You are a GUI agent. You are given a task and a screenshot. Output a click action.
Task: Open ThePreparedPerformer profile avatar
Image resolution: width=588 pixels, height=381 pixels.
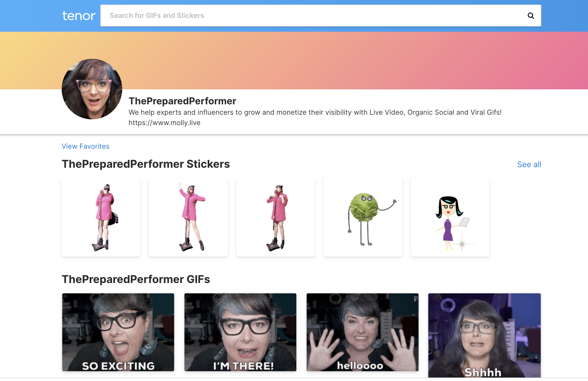(92, 89)
